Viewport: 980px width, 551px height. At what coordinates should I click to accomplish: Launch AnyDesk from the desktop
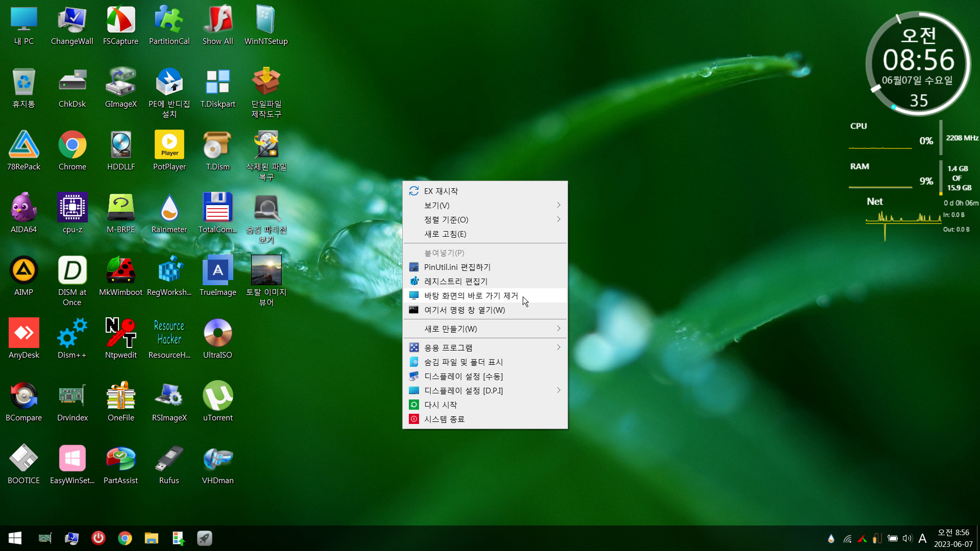pyautogui.click(x=23, y=339)
